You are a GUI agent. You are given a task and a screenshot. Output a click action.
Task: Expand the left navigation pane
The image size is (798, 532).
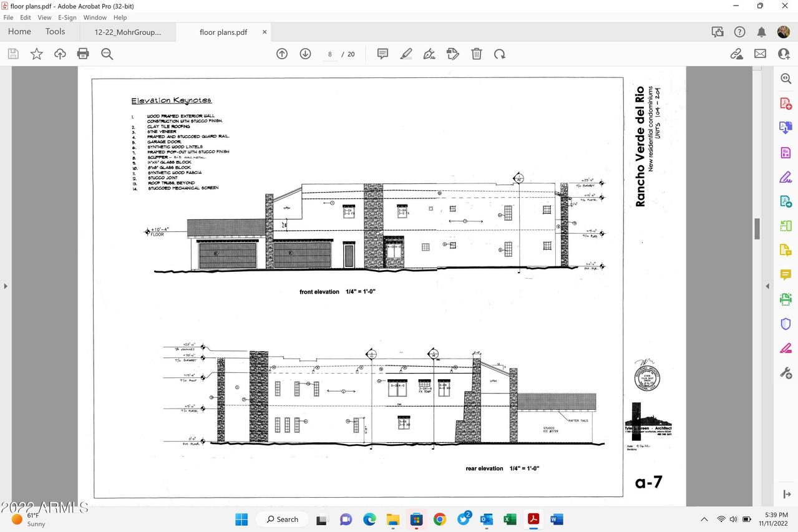6,286
